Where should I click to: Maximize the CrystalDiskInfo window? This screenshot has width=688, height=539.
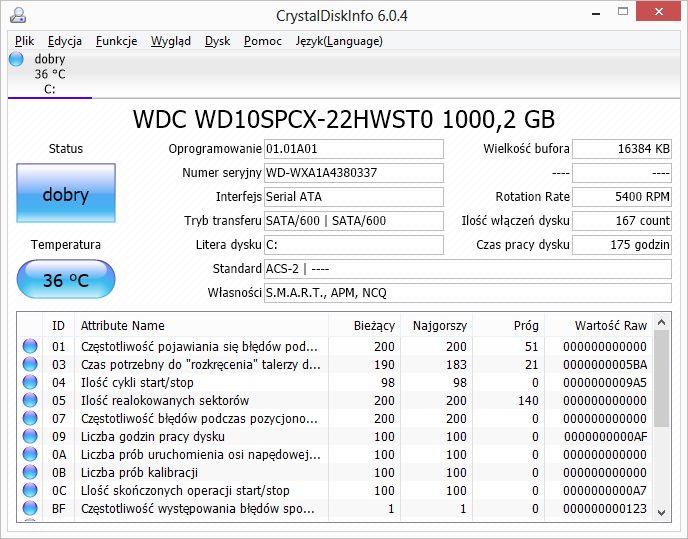pos(623,12)
